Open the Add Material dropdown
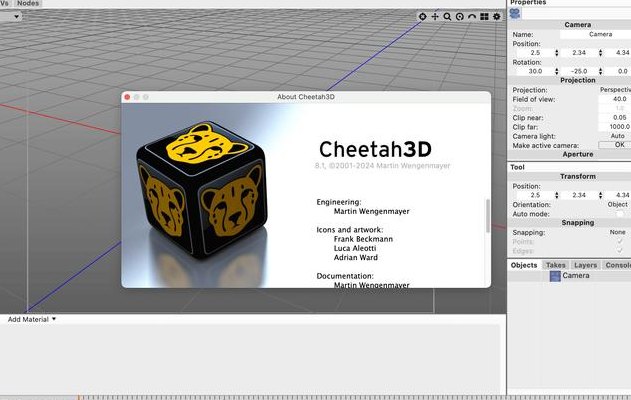The height and width of the screenshot is (400, 631). pyautogui.click(x=32, y=319)
